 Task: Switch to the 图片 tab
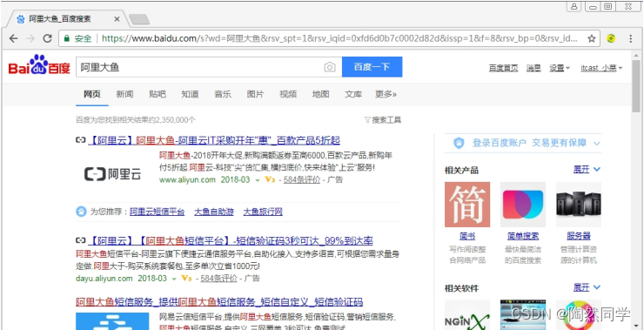(x=255, y=94)
